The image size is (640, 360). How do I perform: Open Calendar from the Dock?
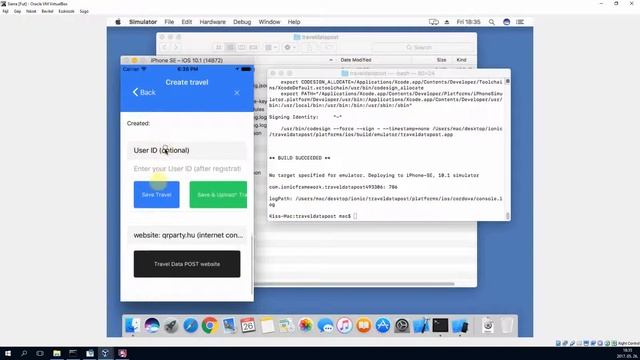pyautogui.click(x=248, y=325)
